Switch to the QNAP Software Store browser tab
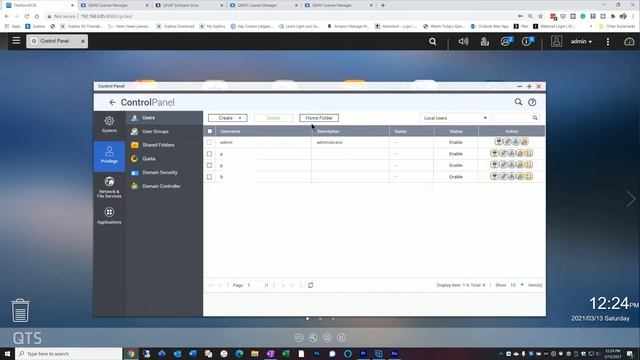 coord(189,5)
